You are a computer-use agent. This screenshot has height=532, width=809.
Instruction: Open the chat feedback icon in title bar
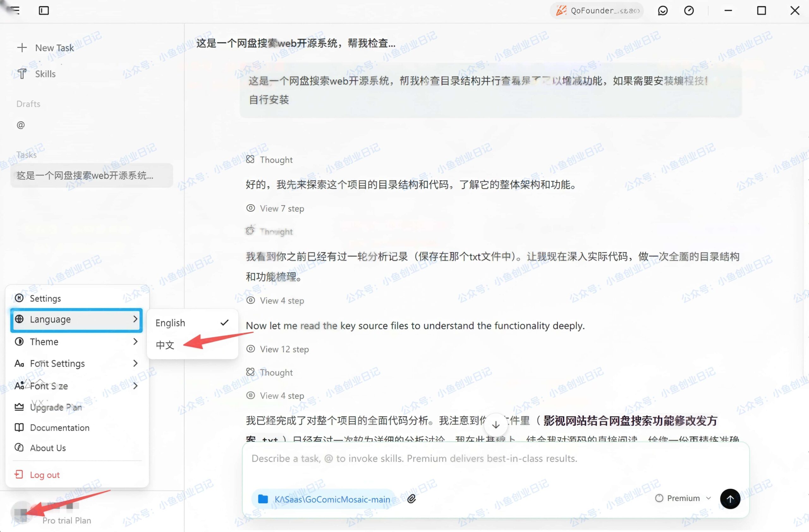(663, 10)
